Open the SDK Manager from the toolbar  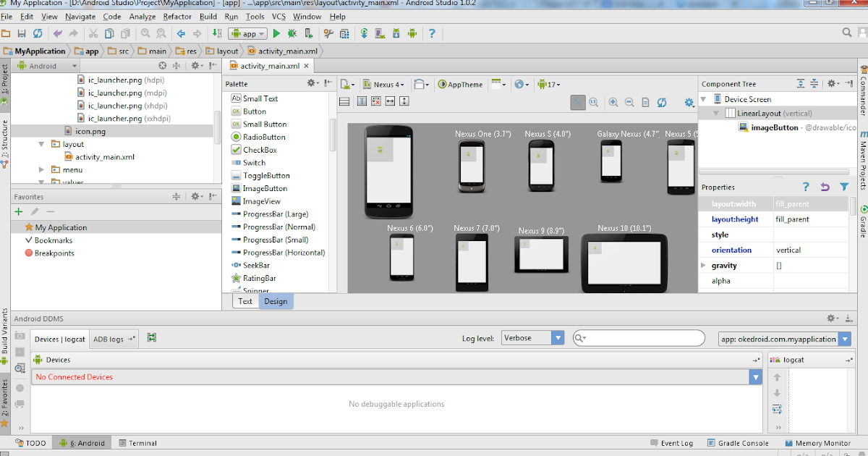point(395,33)
